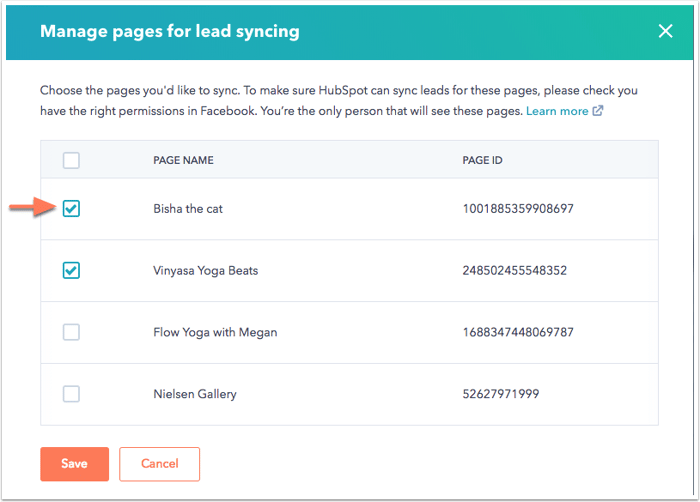The width and height of the screenshot is (700, 502).
Task: Click the Save button
Action: click(x=75, y=464)
